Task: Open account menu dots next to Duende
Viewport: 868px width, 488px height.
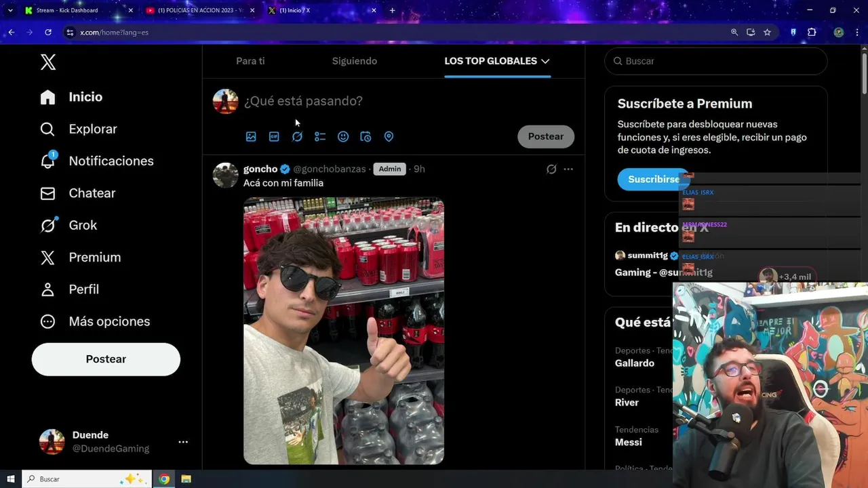Action: (x=183, y=442)
